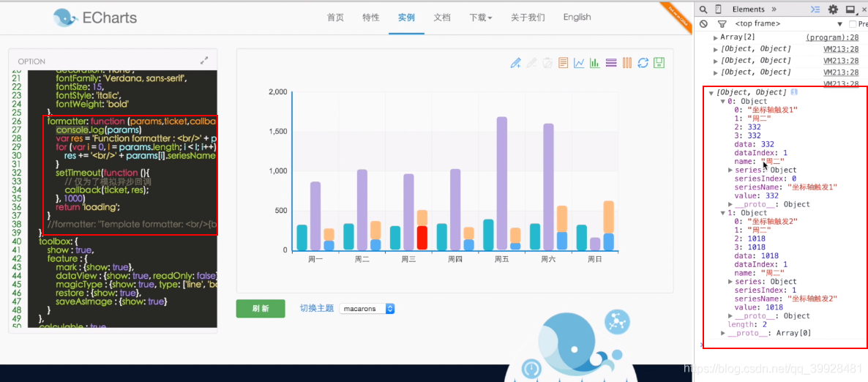Click the tall purple bar at 周五

click(501, 183)
